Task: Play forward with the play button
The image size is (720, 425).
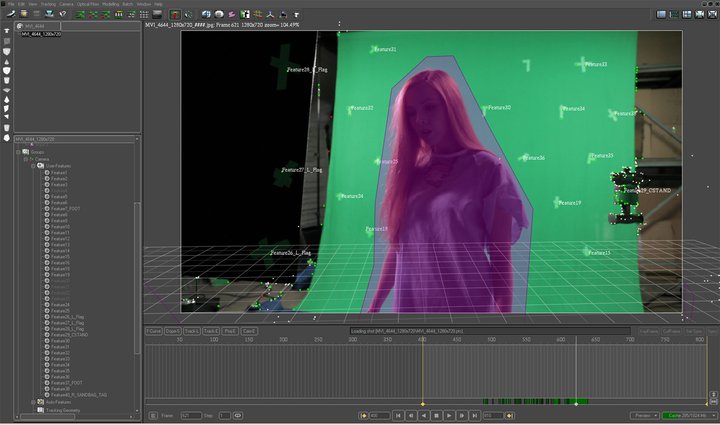Action: point(449,416)
